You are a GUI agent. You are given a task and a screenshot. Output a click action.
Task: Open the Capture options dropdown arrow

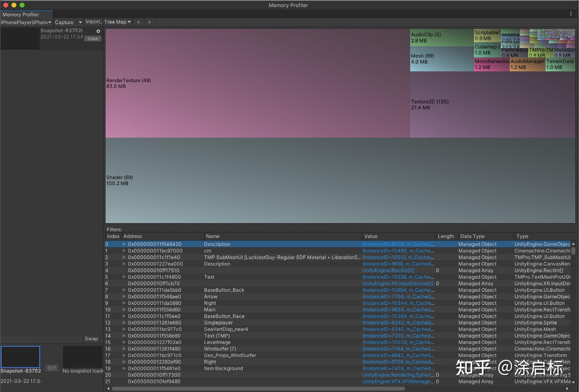[80, 22]
